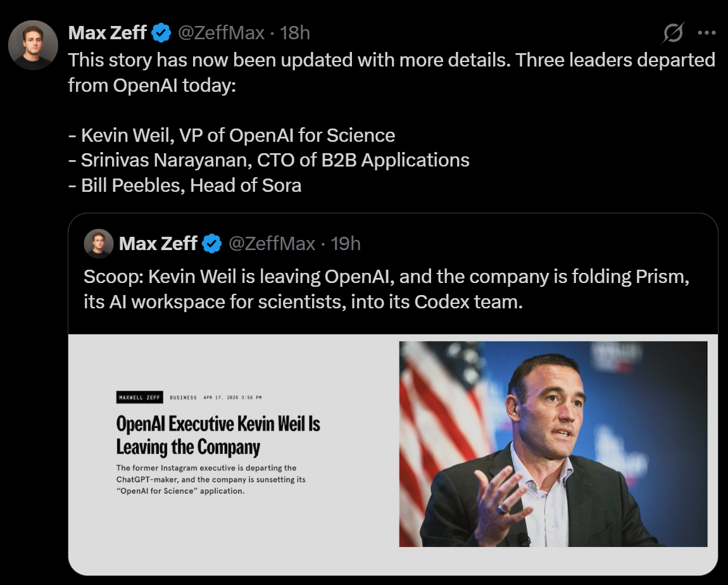Open the Grok actions icon on the tweet
728x585 pixels.
coord(674,32)
